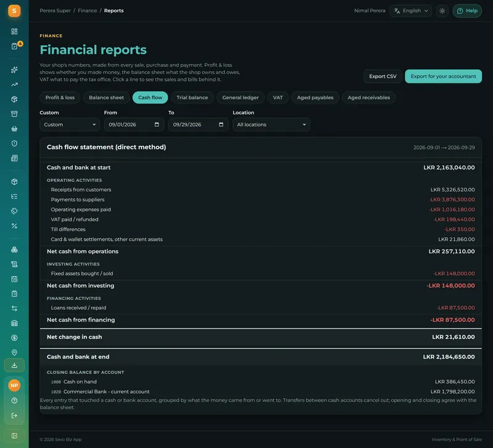The height and width of the screenshot is (448, 493).
Task: Switch to the Profit & loss tab
Action: (x=60, y=97)
